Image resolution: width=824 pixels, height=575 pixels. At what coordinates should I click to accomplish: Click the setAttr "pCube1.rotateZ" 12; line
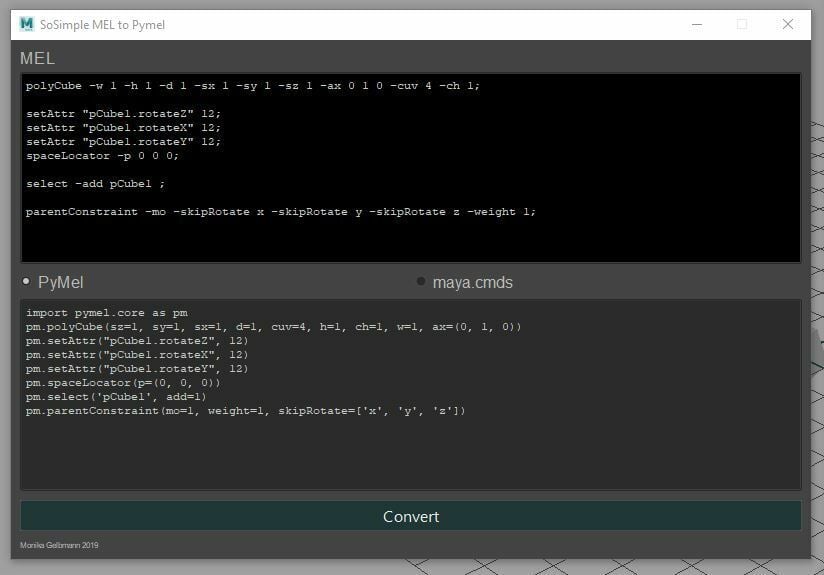click(123, 114)
